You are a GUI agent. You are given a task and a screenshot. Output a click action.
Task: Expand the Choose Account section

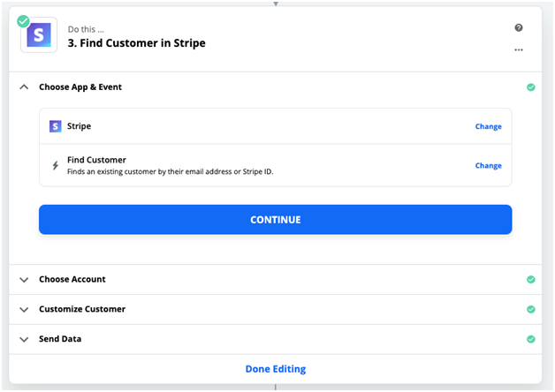pyautogui.click(x=24, y=280)
